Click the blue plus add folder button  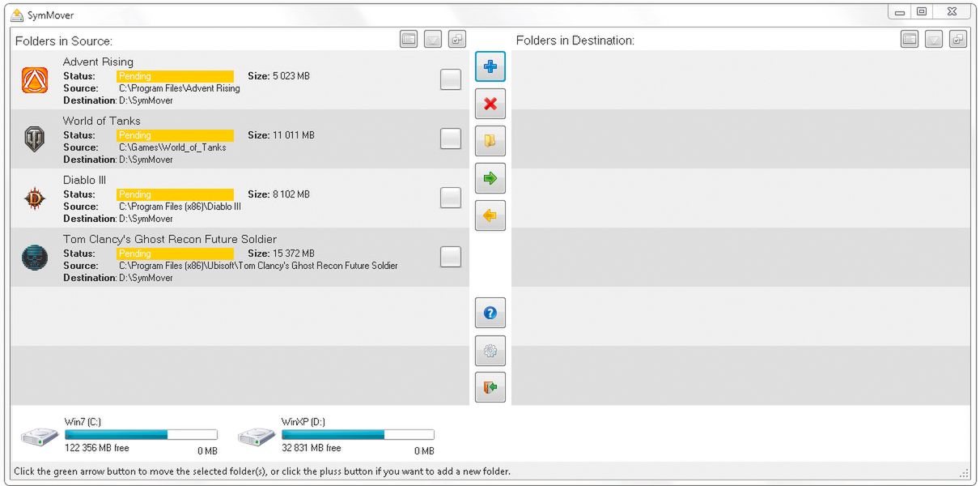490,66
